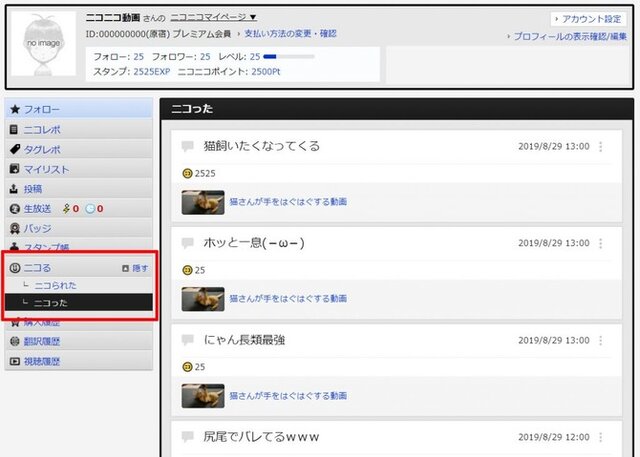Open the ニコる sidebar heading
Viewport: 640px width, 457px height.
pos(37,268)
